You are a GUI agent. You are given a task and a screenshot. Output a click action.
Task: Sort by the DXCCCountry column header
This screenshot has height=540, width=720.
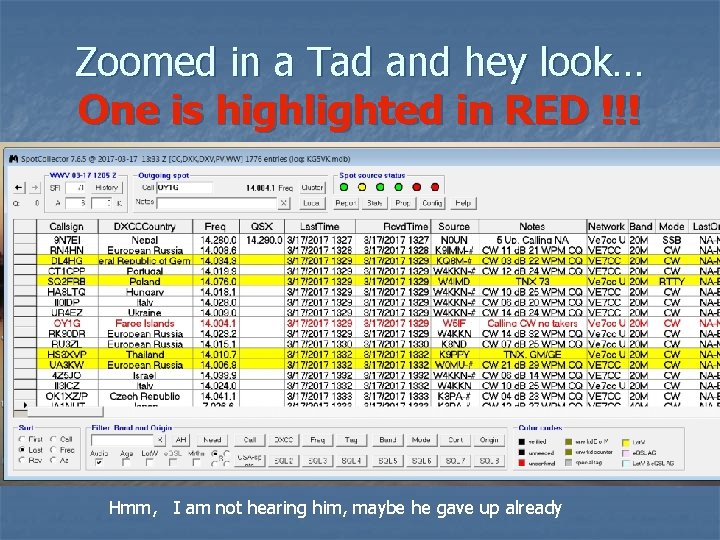point(145,226)
